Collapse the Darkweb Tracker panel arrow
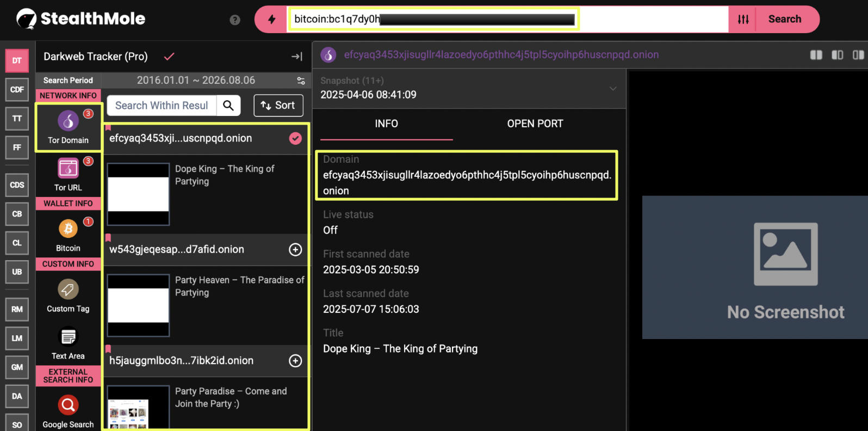Screen dimensions: 868x431 (296, 57)
